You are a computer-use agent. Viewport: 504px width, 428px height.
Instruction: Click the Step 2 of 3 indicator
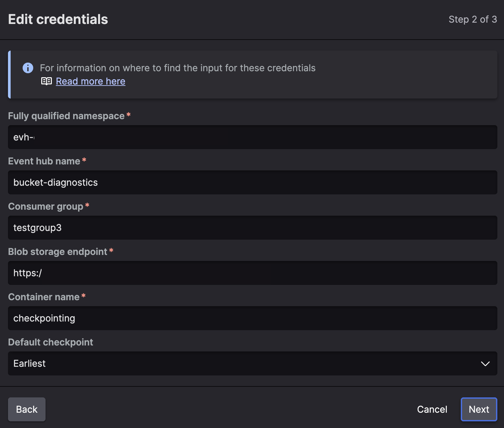[x=473, y=19]
